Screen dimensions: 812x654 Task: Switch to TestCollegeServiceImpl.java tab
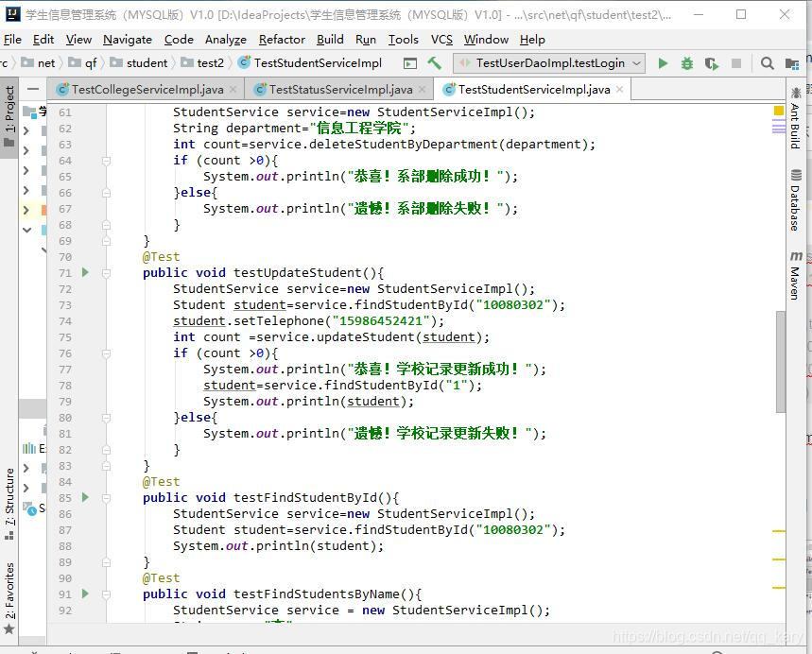[x=147, y=90]
